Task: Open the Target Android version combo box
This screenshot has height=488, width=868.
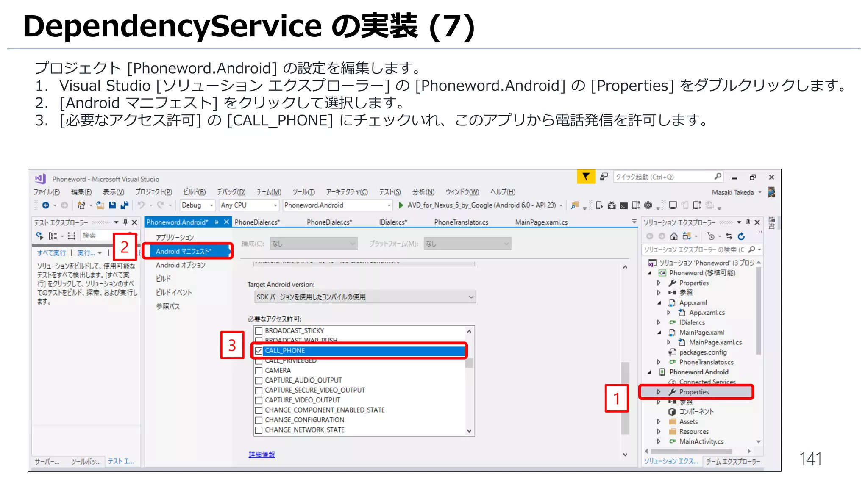Action: tap(365, 297)
